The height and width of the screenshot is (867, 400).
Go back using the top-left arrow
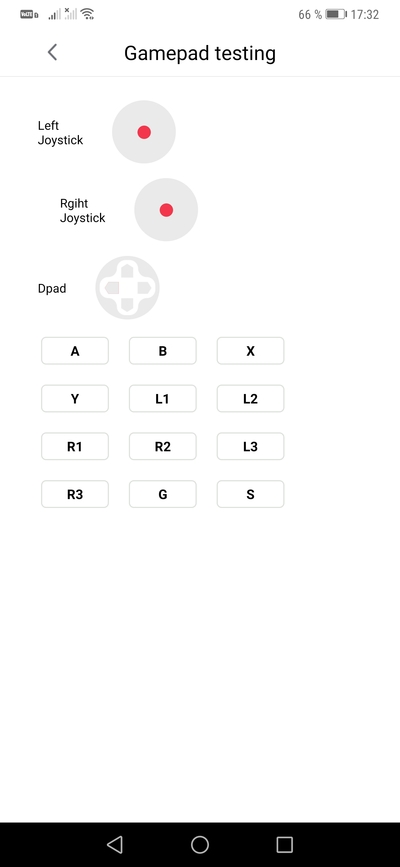pos(52,53)
